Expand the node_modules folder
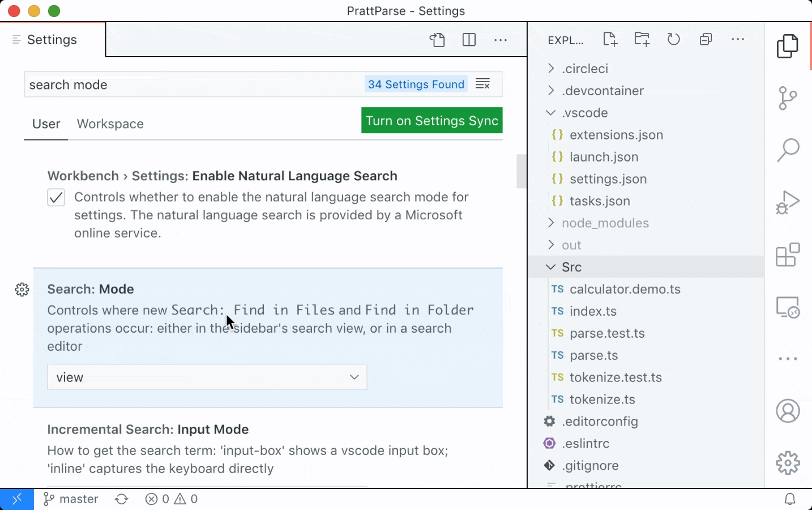Viewport: 812px width, 510px height. coord(550,223)
